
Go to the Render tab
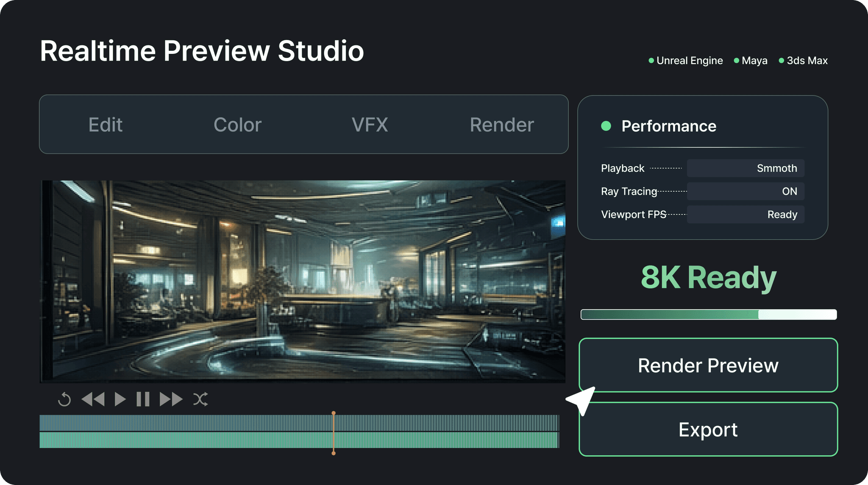501,125
